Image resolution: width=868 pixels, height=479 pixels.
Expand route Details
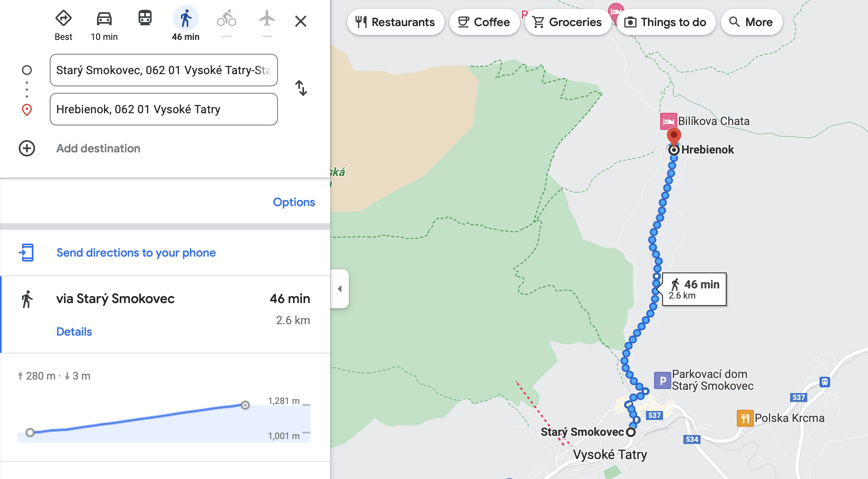pos(74,332)
